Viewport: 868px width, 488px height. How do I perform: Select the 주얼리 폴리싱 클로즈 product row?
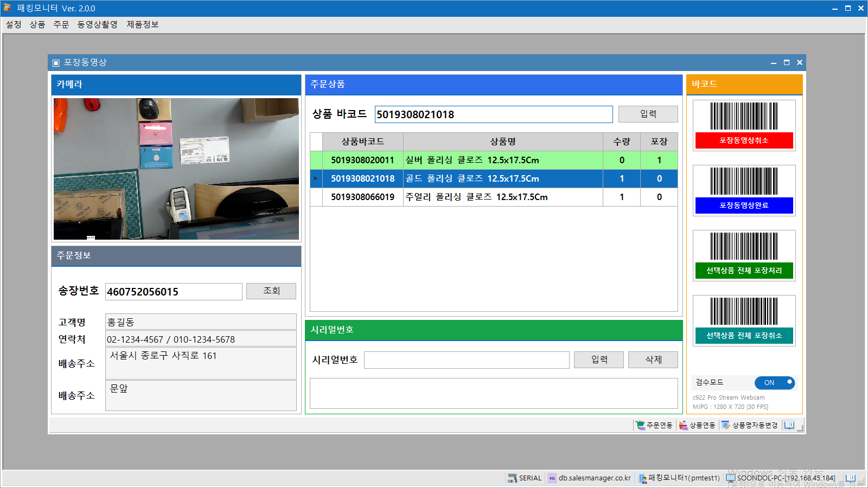[476, 197]
